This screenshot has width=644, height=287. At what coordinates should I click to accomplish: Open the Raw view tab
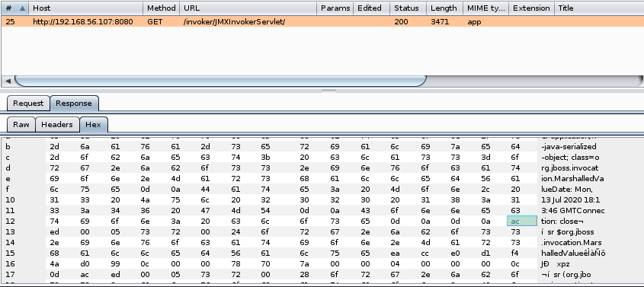click(21, 125)
